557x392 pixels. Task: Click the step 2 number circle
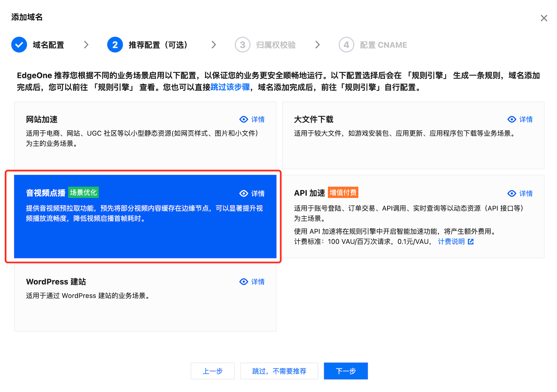115,45
